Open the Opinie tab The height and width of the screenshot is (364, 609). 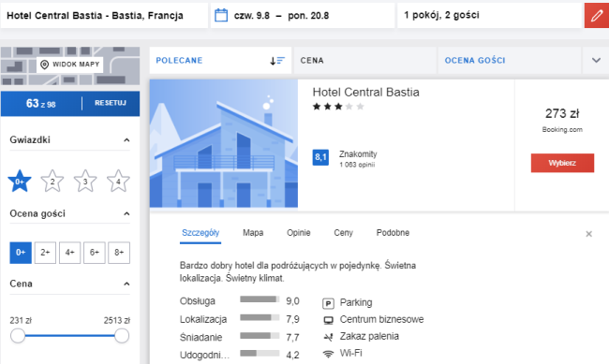tap(299, 233)
